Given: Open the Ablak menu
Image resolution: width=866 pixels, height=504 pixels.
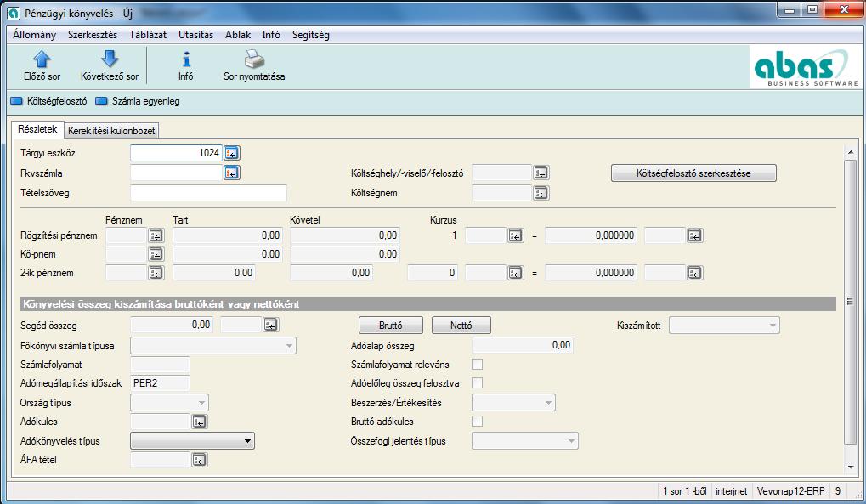Looking at the screenshot, I should (237, 35).
